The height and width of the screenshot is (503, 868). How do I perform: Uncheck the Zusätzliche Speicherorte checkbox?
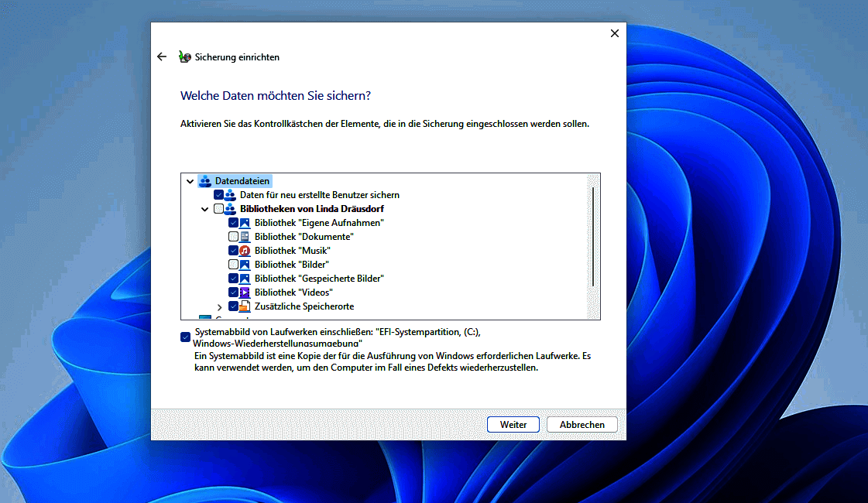pos(233,306)
